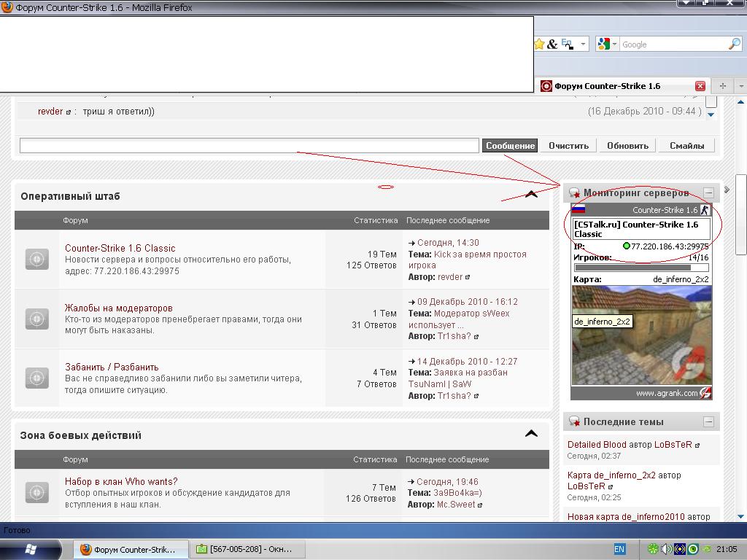Screen dimensions: 747x560
Task: Open Detailed Blood recent topic
Action: coord(597,444)
